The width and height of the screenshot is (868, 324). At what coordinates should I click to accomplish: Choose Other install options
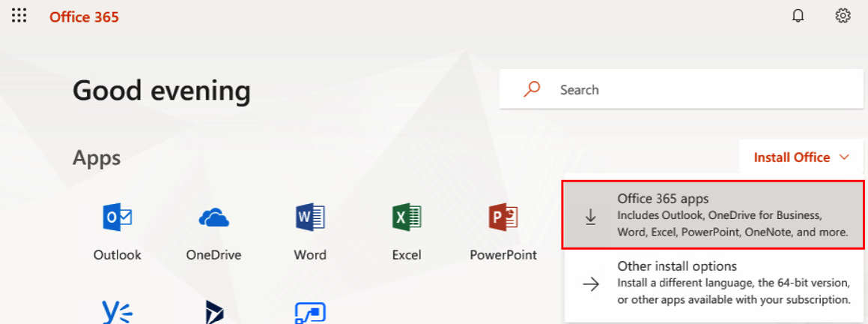click(714, 283)
